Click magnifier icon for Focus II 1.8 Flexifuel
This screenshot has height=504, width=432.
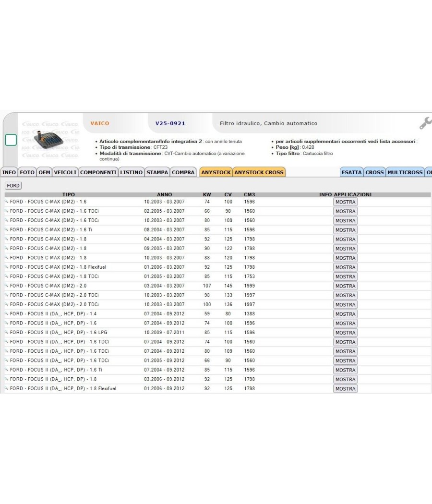coord(6,388)
